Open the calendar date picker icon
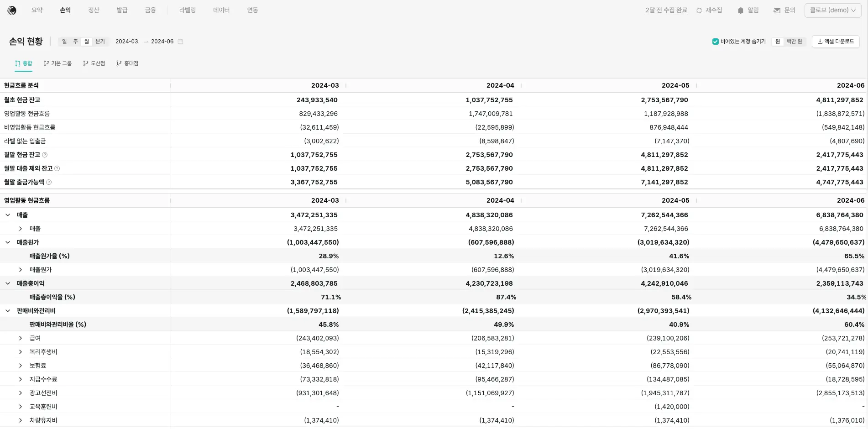Screen dimensions: 868x429 [180, 42]
